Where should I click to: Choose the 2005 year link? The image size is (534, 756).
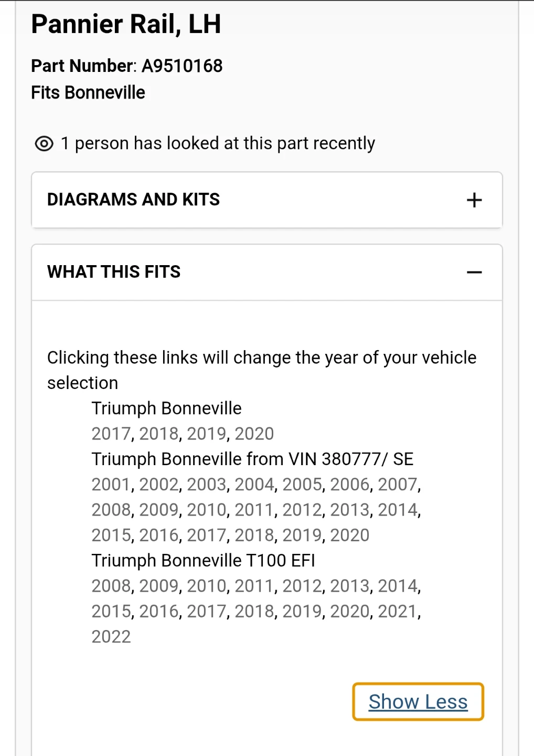302,484
